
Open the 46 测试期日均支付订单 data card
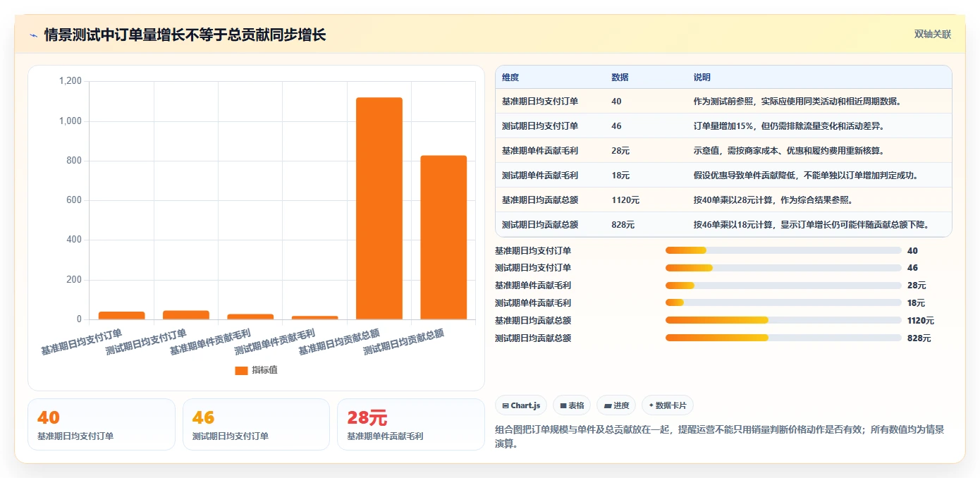tap(256, 424)
